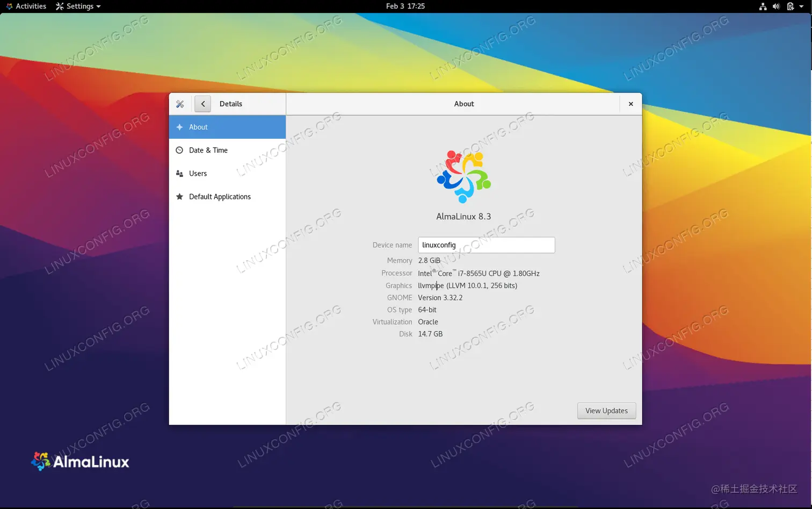Click the View Updates button
The width and height of the screenshot is (812, 509).
(x=607, y=411)
